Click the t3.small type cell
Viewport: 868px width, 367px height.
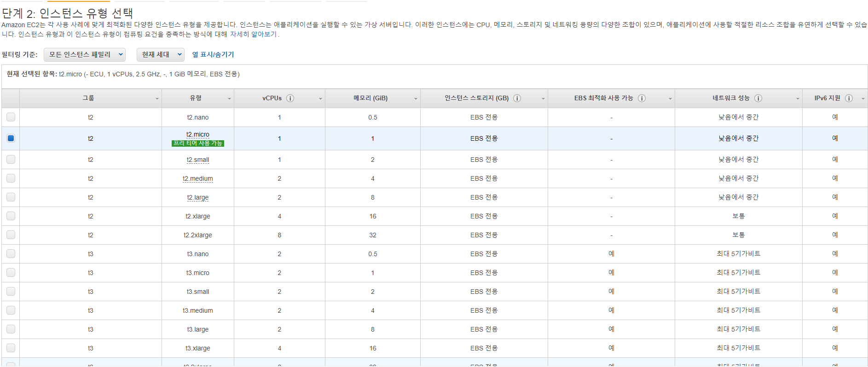tap(198, 292)
